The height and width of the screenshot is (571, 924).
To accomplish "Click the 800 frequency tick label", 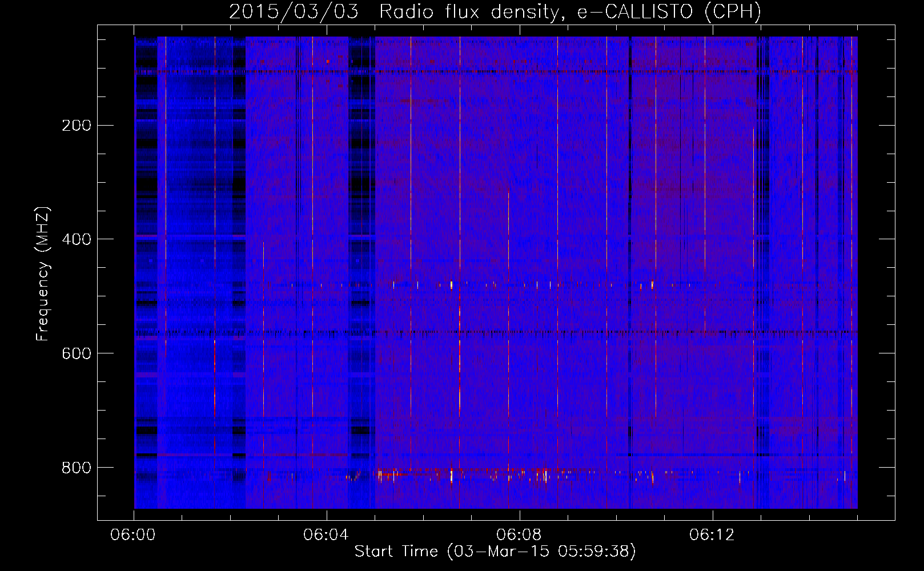I will 76,468.
